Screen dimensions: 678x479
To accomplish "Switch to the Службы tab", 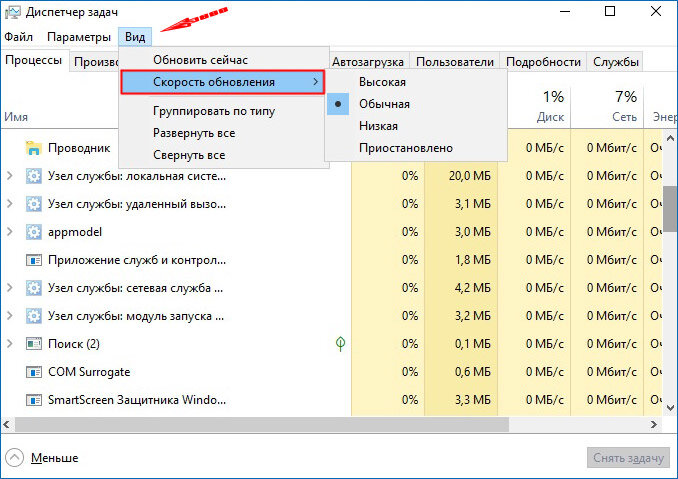I will [x=616, y=62].
